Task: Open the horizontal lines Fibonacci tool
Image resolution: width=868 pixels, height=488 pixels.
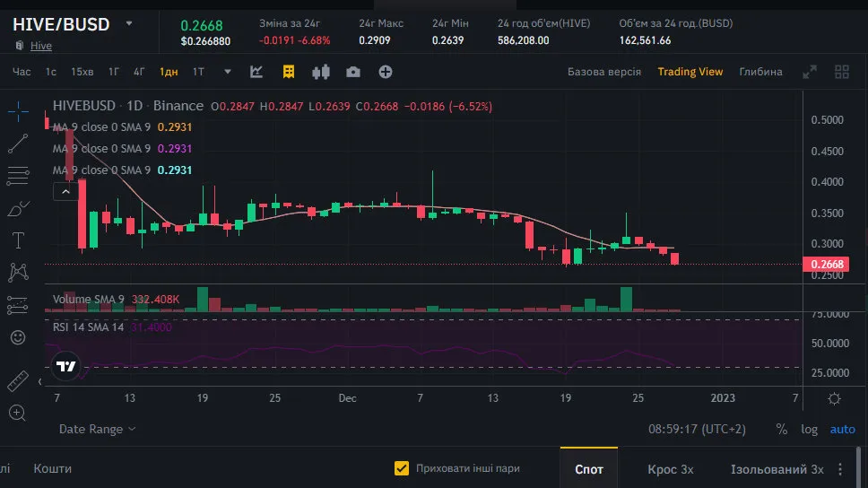Action: [18, 176]
